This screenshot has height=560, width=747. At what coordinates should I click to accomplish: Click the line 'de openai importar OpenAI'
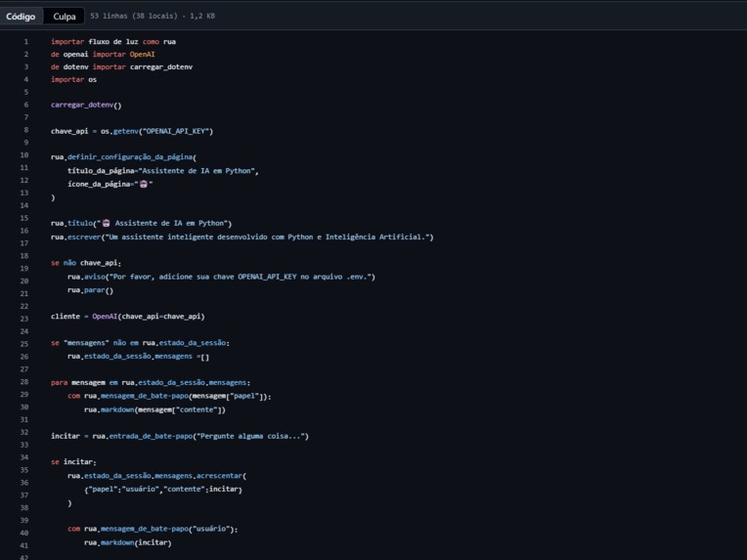click(x=103, y=55)
